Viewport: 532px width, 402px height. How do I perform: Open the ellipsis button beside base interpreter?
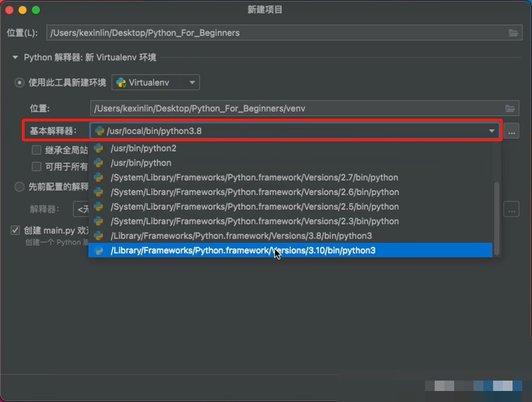point(511,131)
